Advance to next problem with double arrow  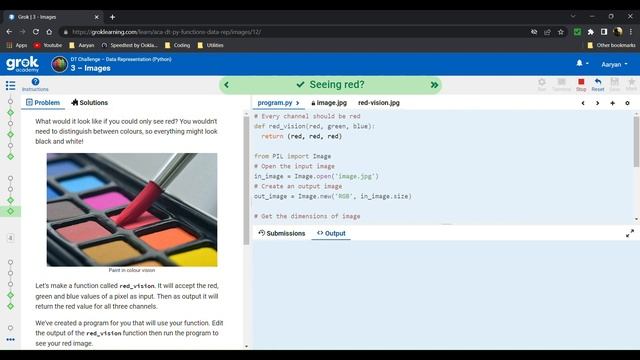click(434, 85)
